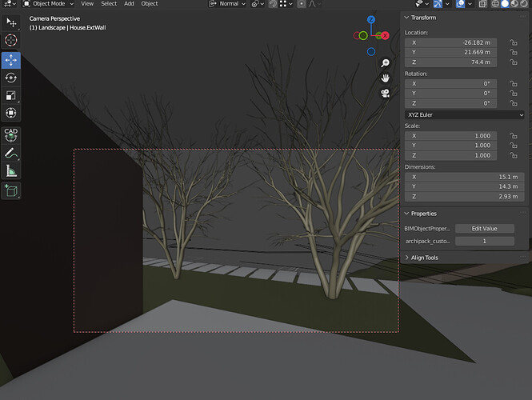
Task: Click the pan view hand icon
Action: [385, 78]
